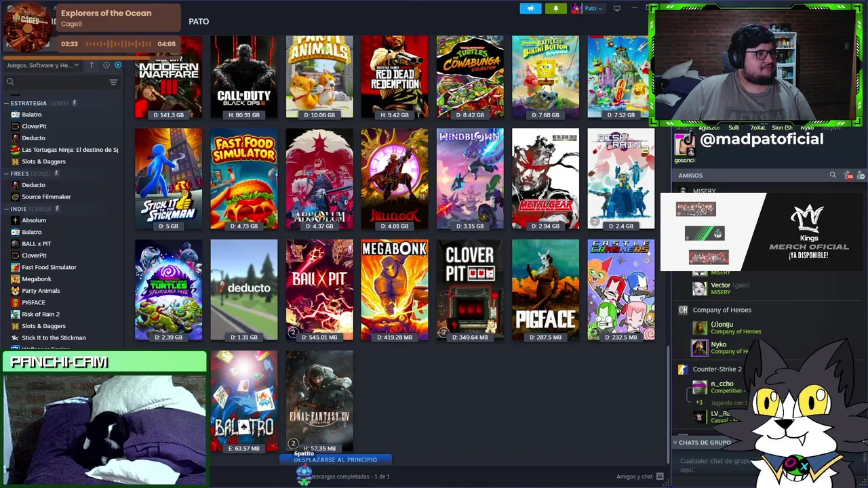Open the Absolum cover art
868x488 pixels.
tap(319, 179)
